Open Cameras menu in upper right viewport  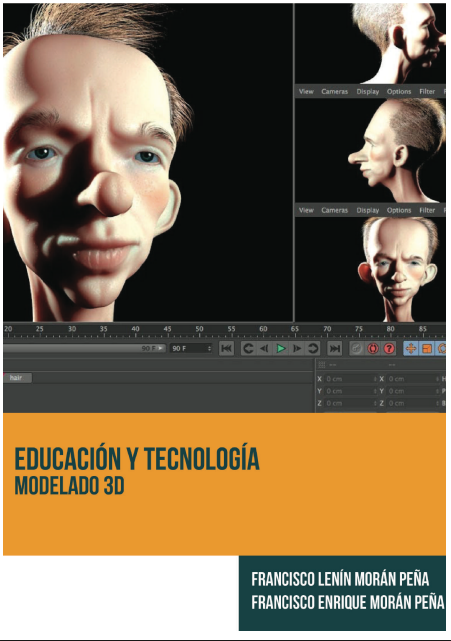coord(334,92)
